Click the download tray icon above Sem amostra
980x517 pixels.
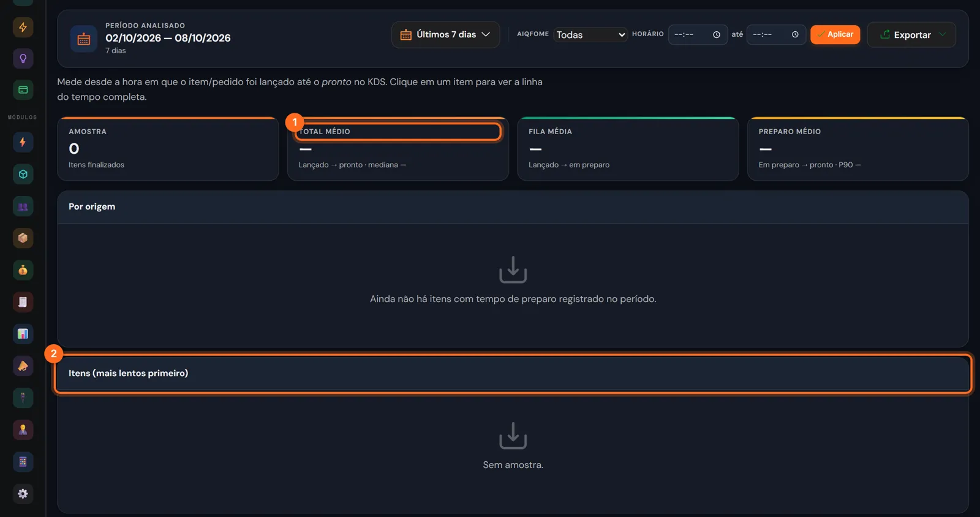(513, 436)
